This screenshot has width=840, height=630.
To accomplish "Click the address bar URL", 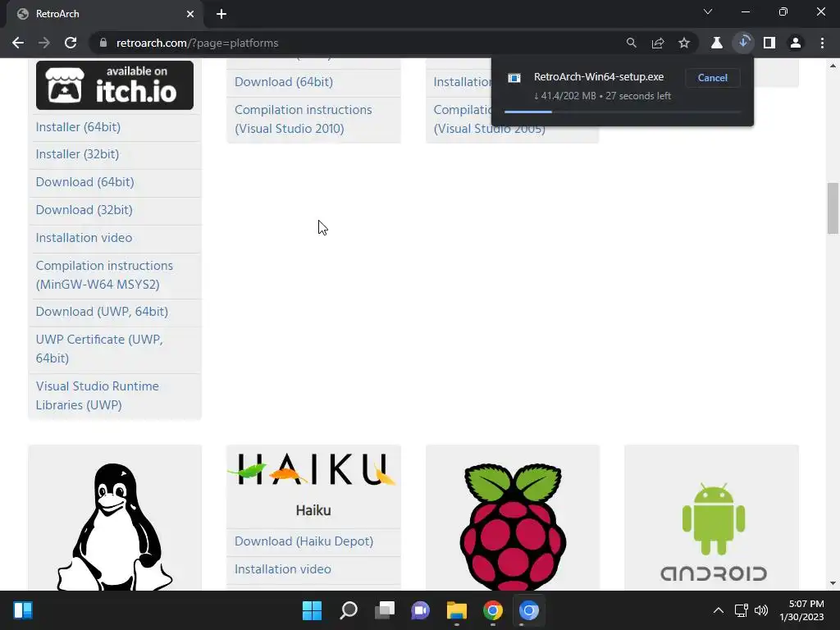I will pos(197,43).
